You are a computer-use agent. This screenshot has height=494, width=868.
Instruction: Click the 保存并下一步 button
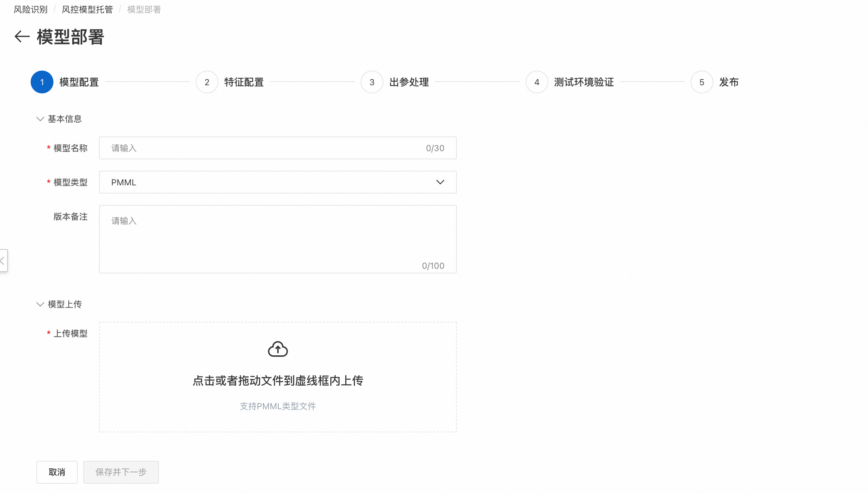click(x=121, y=472)
